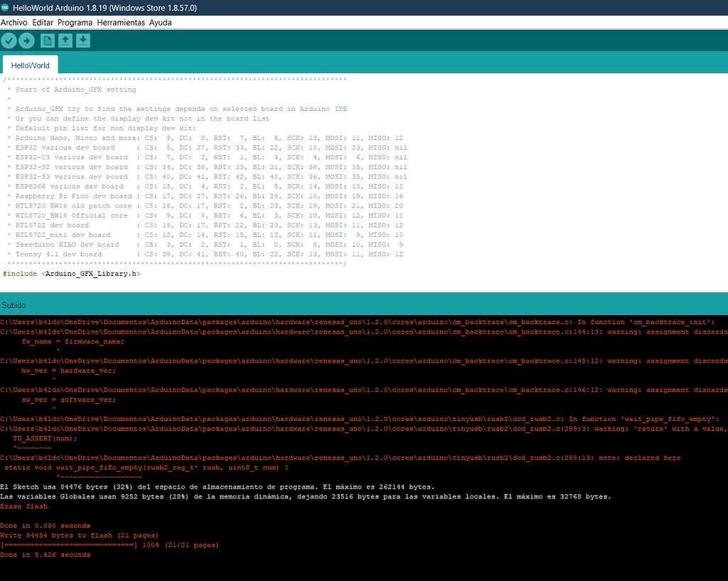This screenshot has height=581, width=728.
Task: Click the Verify (checkmark) toolbar icon
Action: pos(9,41)
